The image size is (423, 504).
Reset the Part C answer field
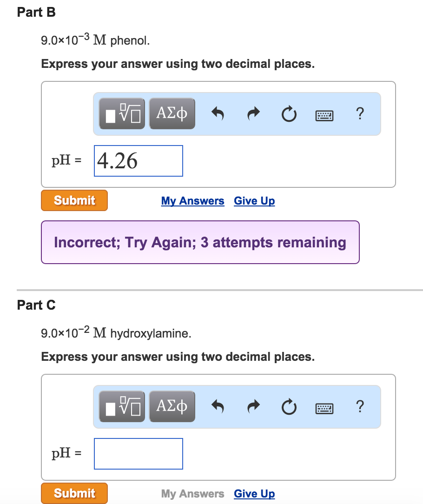click(x=289, y=406)
